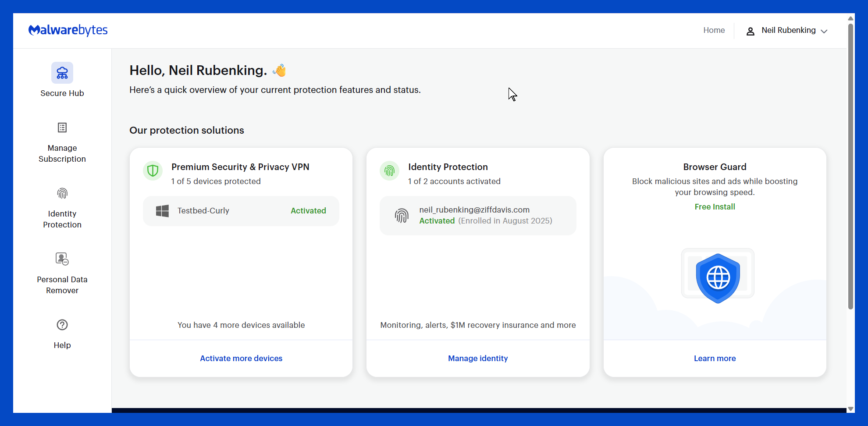Click the 'Identity Protection' card heading
The height and width of the screenshot is (426, 868).
[448, 167]
